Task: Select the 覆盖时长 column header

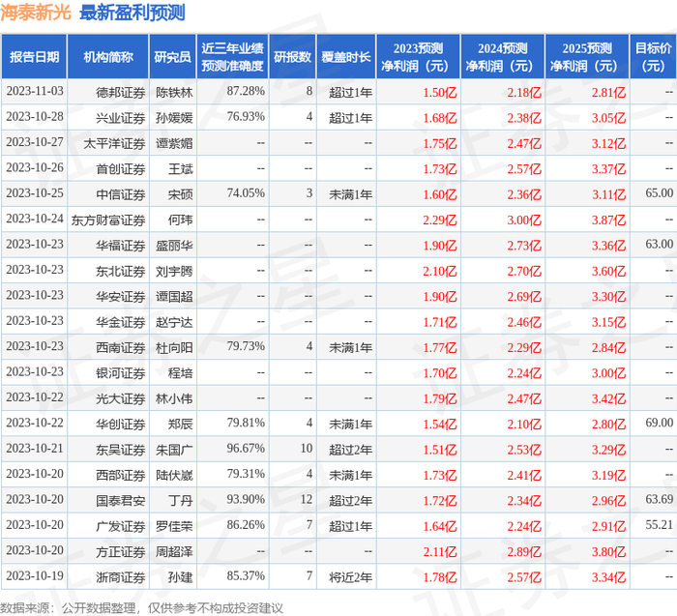Action: tap(346, 56)
